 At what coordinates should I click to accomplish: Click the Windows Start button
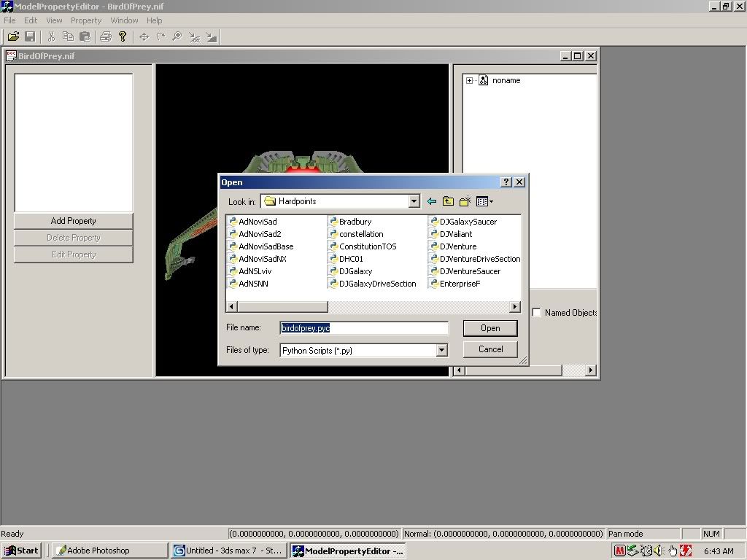click(x=21, y=551)
